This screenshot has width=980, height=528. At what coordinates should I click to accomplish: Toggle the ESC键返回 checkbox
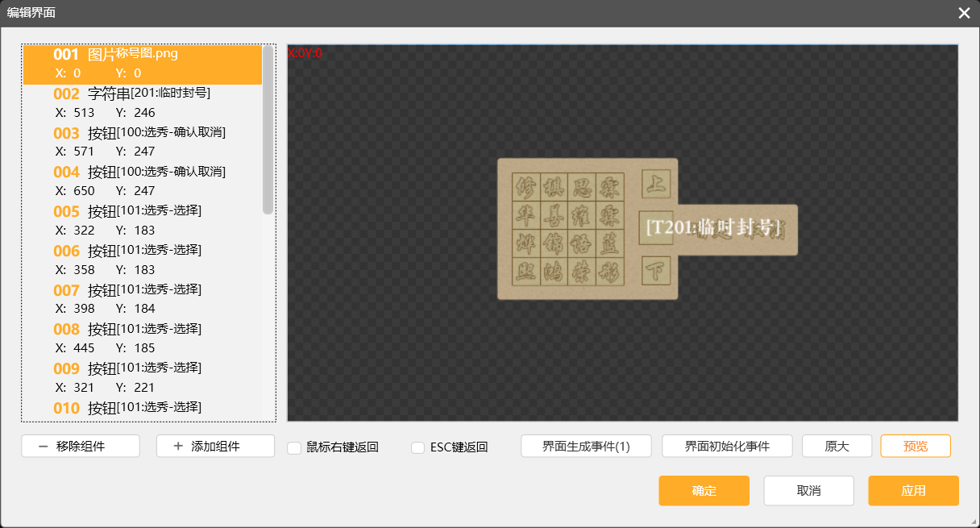tap(417, 447)
